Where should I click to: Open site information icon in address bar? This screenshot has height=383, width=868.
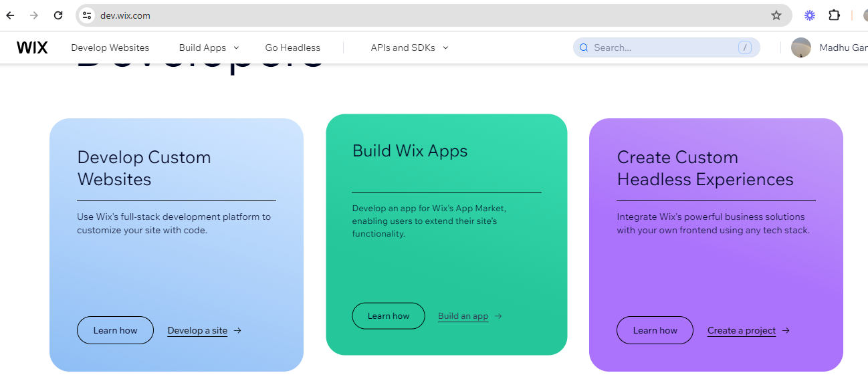tap(87, 15)
